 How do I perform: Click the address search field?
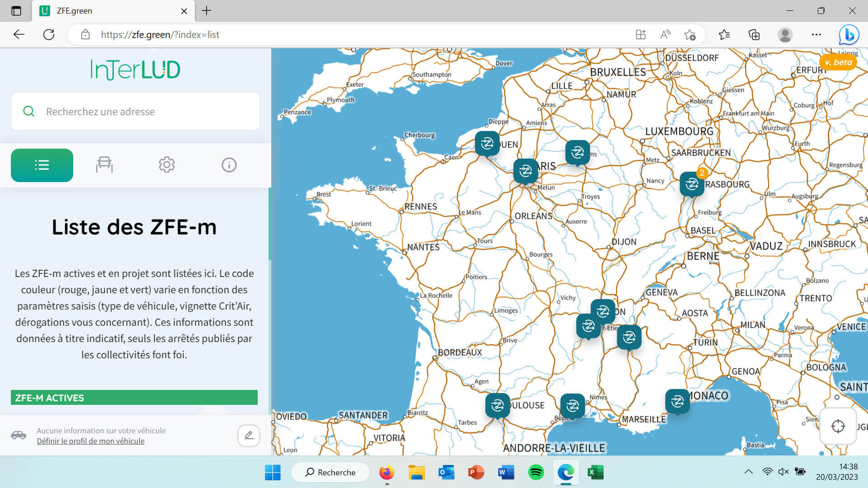pos(136,112)
